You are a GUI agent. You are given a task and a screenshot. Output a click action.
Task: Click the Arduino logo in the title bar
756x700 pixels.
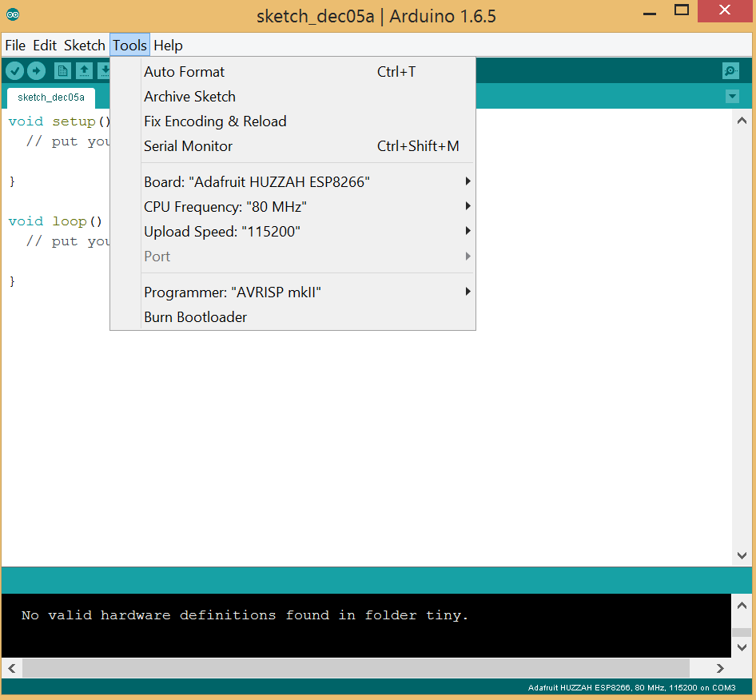point(11,14)
